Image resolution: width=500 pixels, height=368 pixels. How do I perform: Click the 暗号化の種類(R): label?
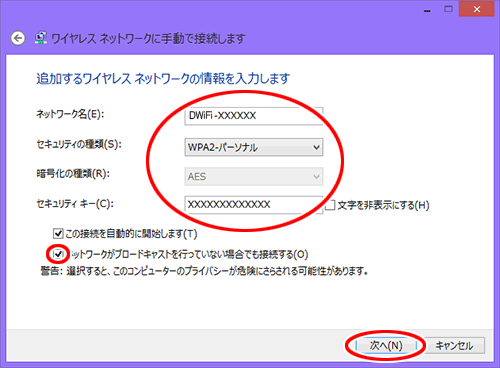tap(73, 174)
